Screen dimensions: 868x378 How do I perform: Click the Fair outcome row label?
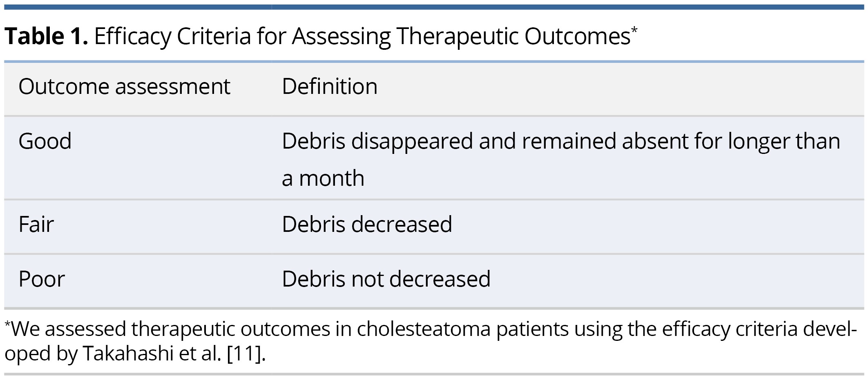[36, 225]
